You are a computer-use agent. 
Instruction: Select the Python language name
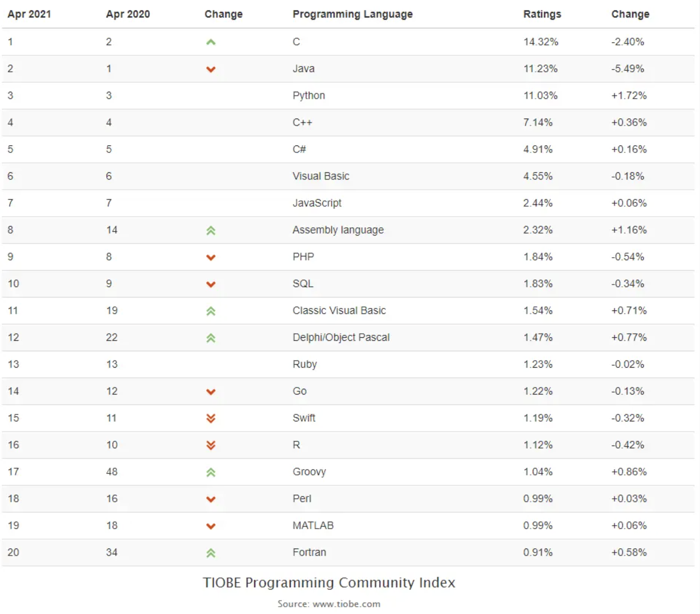(x=308, y=96)
